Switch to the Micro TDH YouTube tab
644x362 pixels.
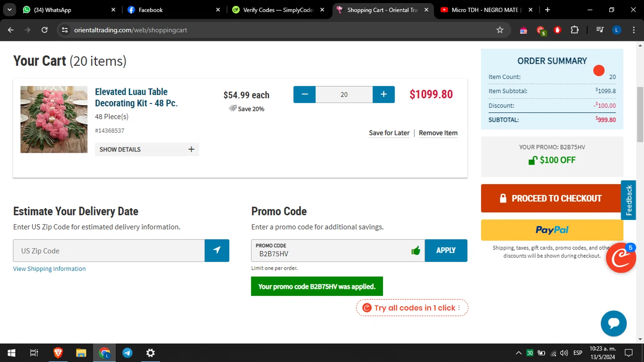click(486, 10)
